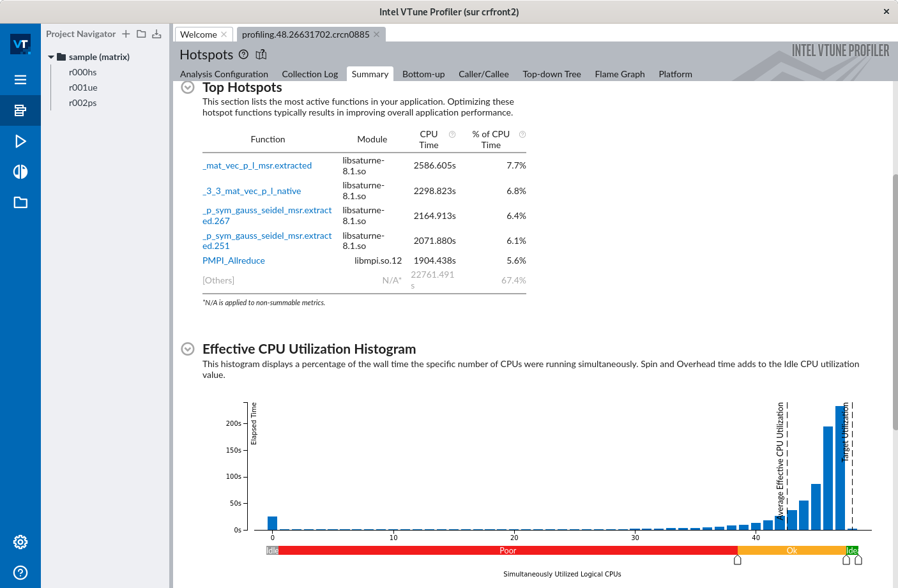
Task: Open the _p_sym_gauss_seidel_msr.extracted.251 link
Action: pos(267,241)
